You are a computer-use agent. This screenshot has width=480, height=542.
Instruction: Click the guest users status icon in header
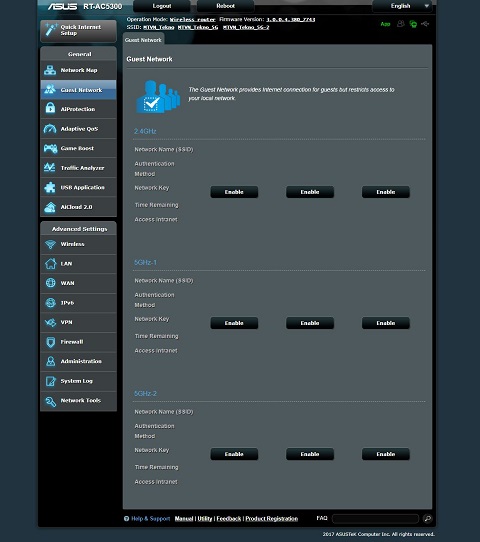pyautogui.click(x=401, y=24)
